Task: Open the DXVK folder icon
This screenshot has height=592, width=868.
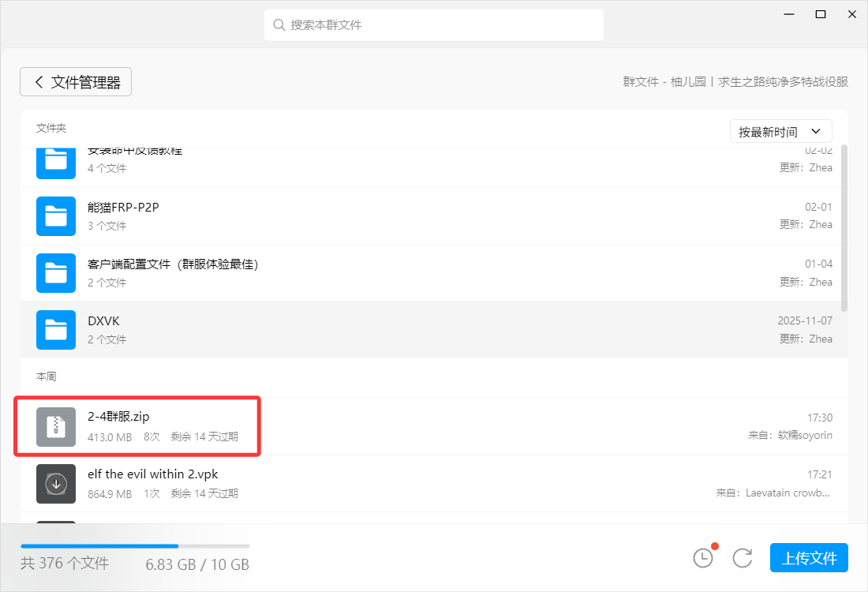Action: click(56, 330)
